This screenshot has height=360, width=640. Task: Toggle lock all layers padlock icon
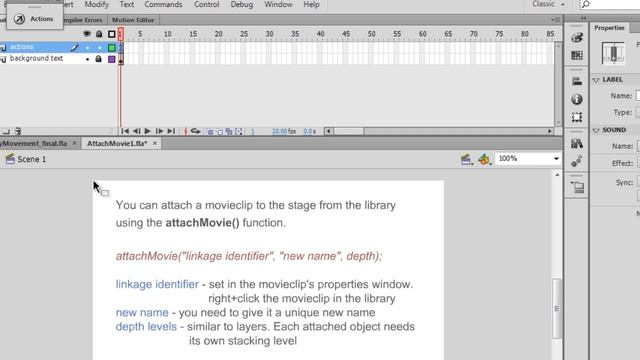[x=99, y=34]
